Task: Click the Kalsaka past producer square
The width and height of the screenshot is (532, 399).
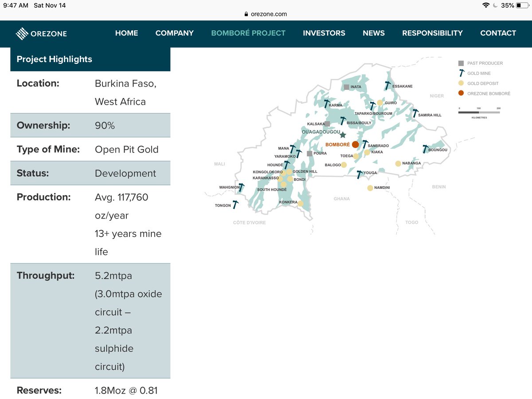Action: (x=327, y=124)
